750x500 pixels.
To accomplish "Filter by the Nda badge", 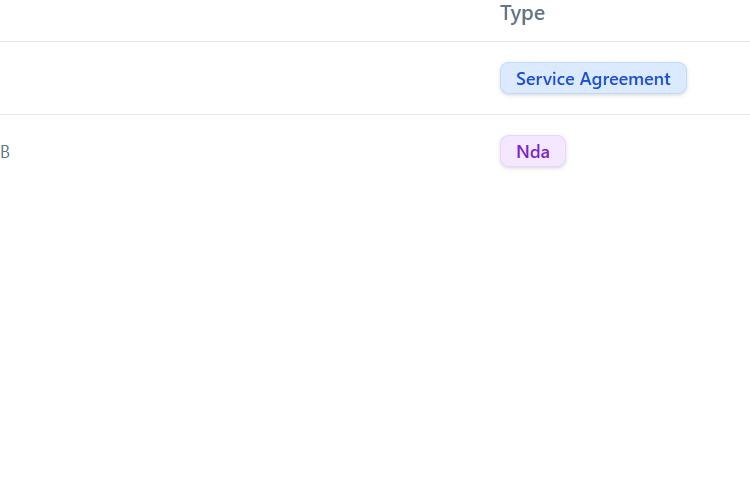I will point(532,152).
